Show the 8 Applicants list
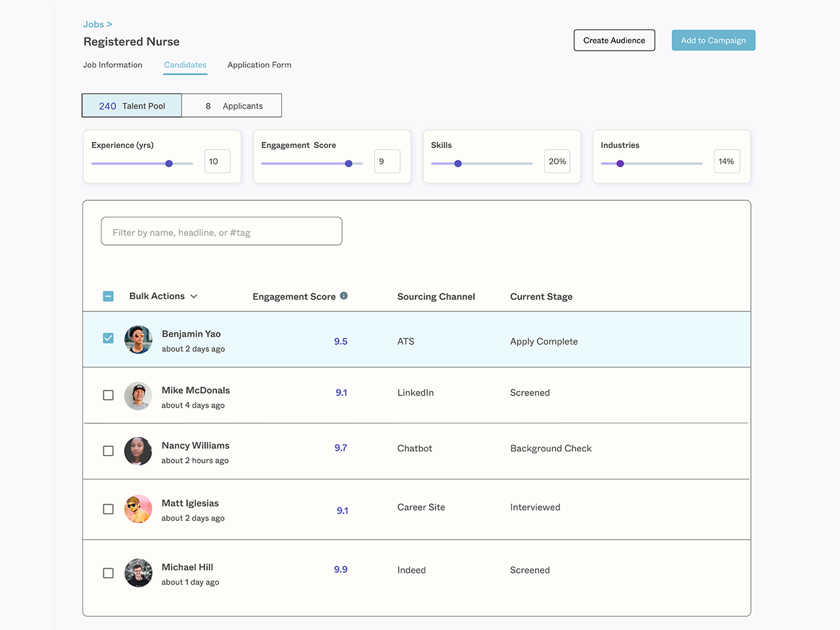Image resolution: width=840 pixels, height=630 pixels. tap(232, 106)
